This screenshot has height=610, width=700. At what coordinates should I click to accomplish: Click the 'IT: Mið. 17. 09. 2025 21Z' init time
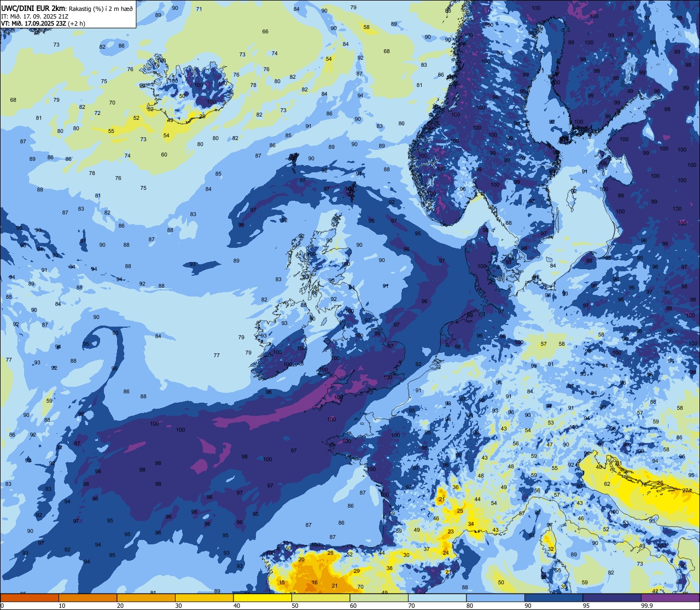pos(35,16)
